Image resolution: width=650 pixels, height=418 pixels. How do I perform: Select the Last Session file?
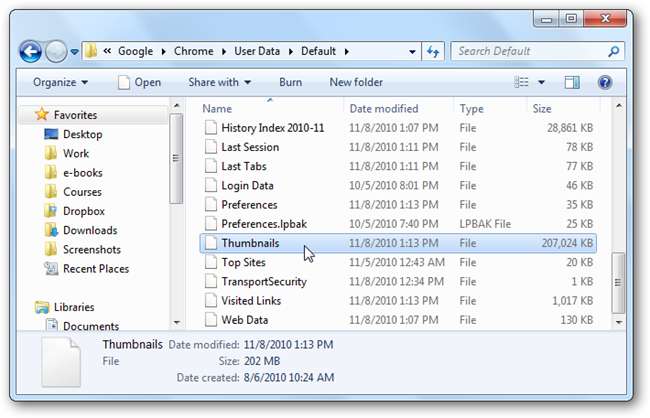coord(398,147)
